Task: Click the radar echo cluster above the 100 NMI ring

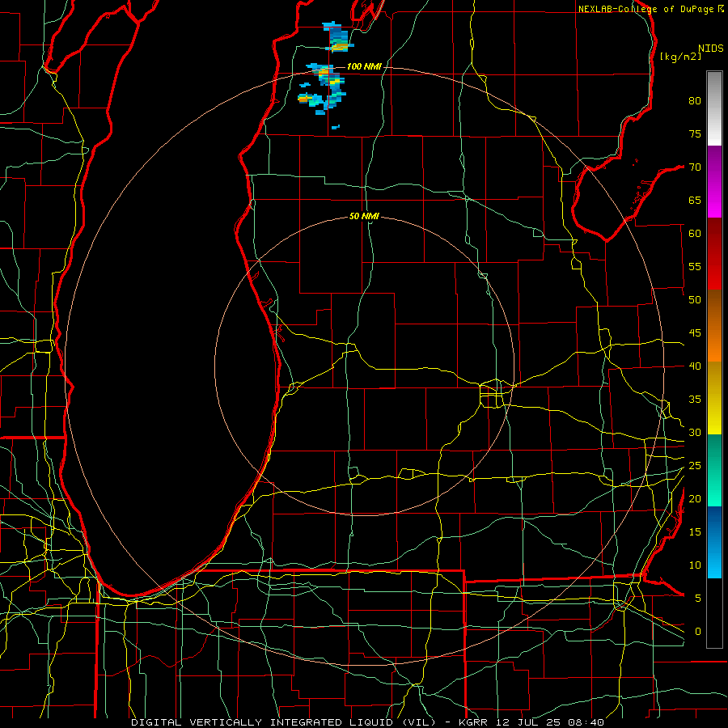Action: pyautogui.click(x=338, y=37)
